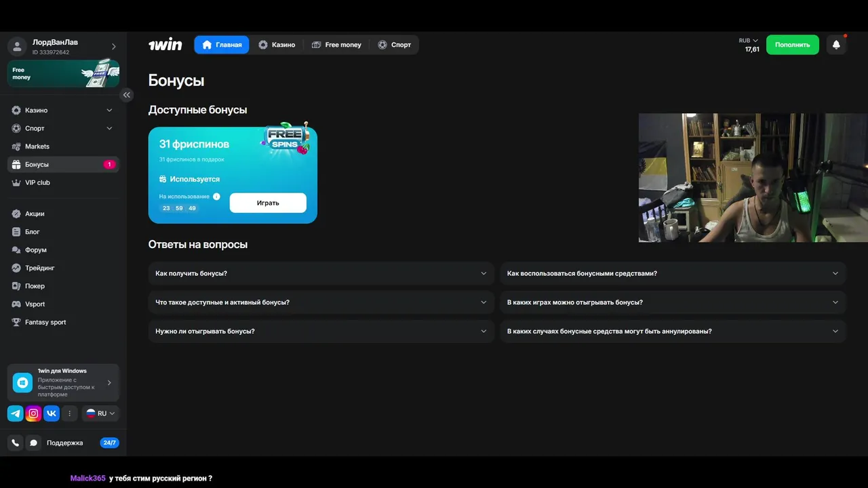Click the Играть button on bonus card
The width and height of the screenshot is (868, 488).
[268, 203]
